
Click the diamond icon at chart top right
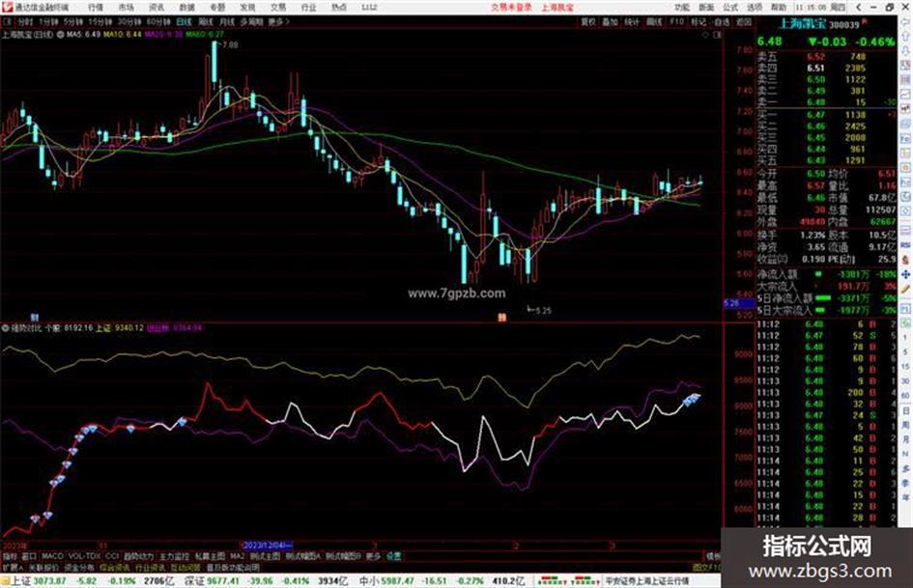point(705,35)
